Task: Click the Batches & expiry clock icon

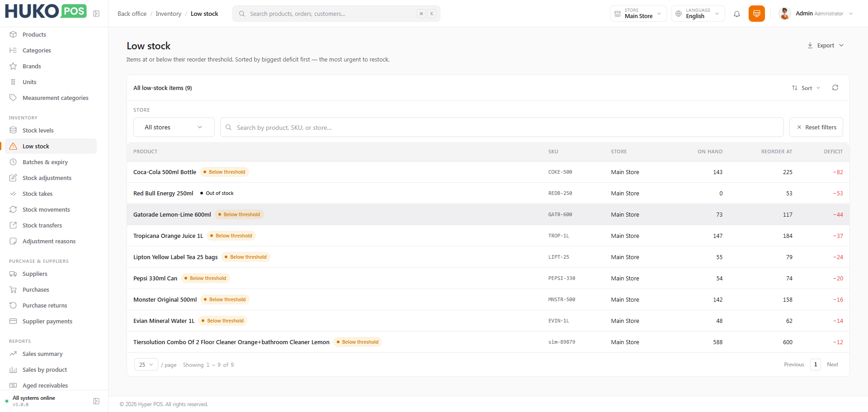Action: (13, 162)
